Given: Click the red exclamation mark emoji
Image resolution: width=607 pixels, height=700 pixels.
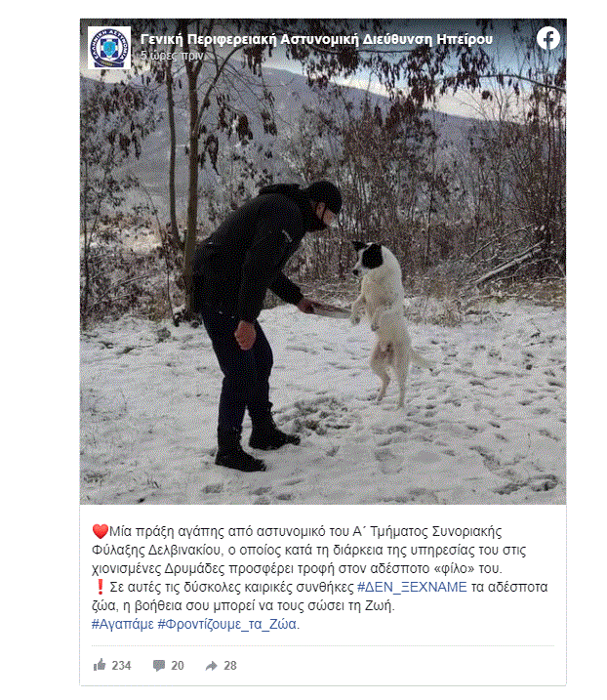Looking at the screenshot, I should (100, 587).
